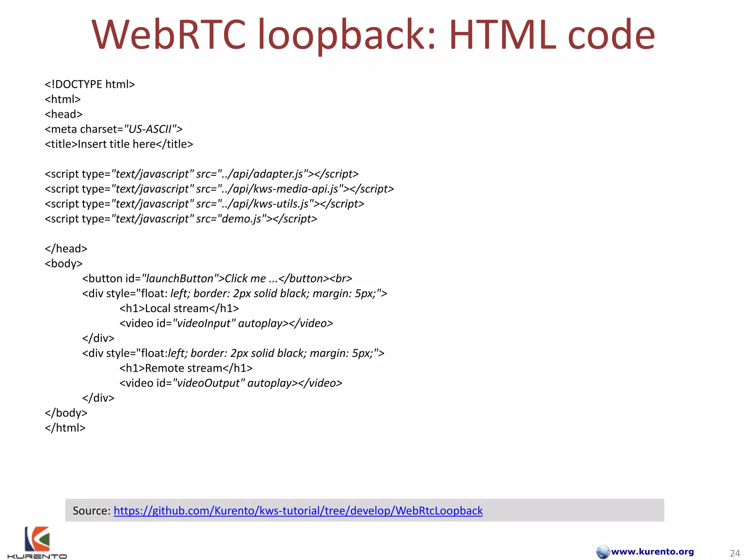Image resolution: width=747 pixels, height=560 pixels.
Task: Click the '<h1>Remote stream</h1>' line
Action: tap(186, 368)
